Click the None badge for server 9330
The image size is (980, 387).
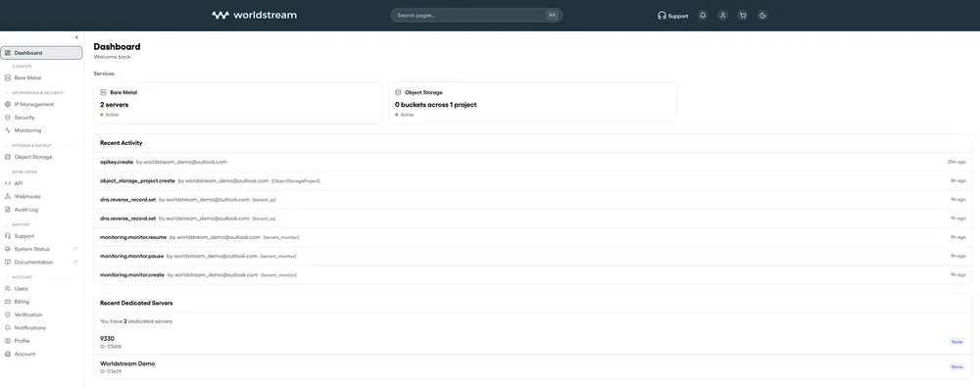pyautogui.click(x=956, y=342)
